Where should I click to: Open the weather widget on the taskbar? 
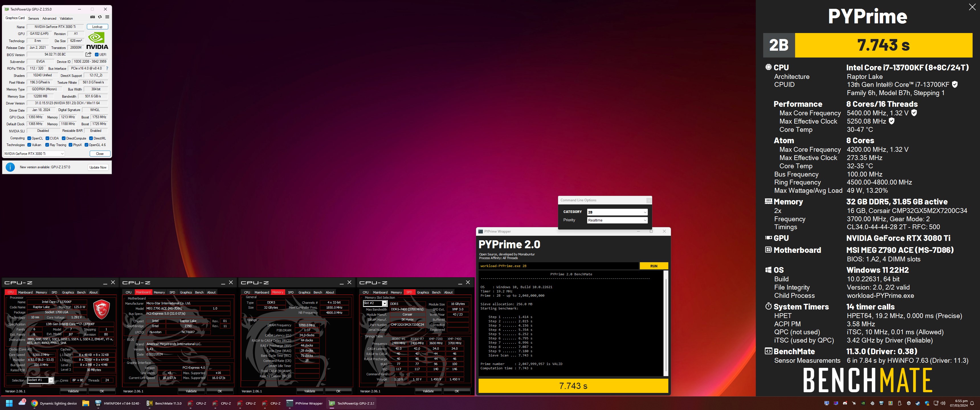pos(22,402)
